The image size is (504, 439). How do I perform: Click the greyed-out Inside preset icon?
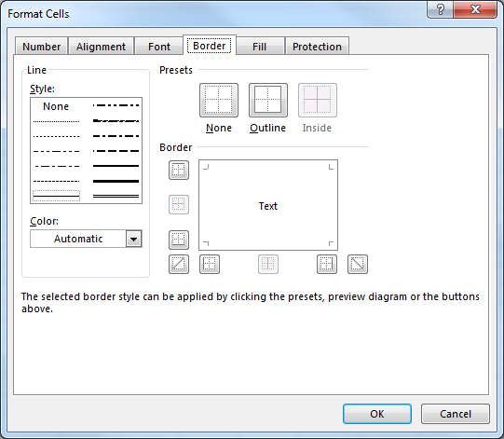tap(318, 100)
